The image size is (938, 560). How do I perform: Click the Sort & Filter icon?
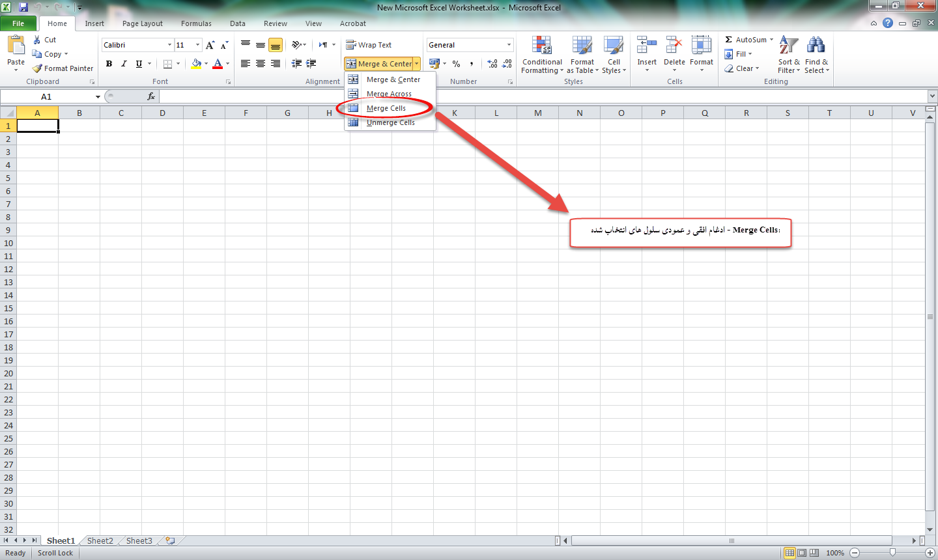pyautogui.click(x=788, y=46)
